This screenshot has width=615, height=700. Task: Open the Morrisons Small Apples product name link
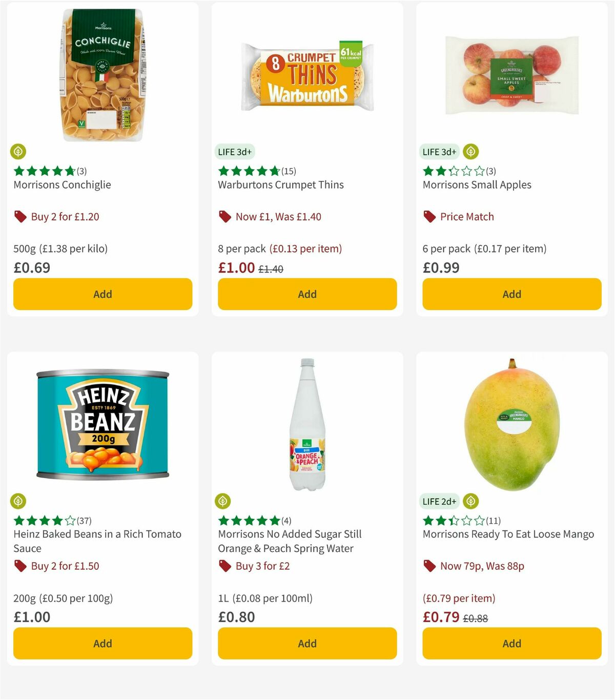(477, 184)
